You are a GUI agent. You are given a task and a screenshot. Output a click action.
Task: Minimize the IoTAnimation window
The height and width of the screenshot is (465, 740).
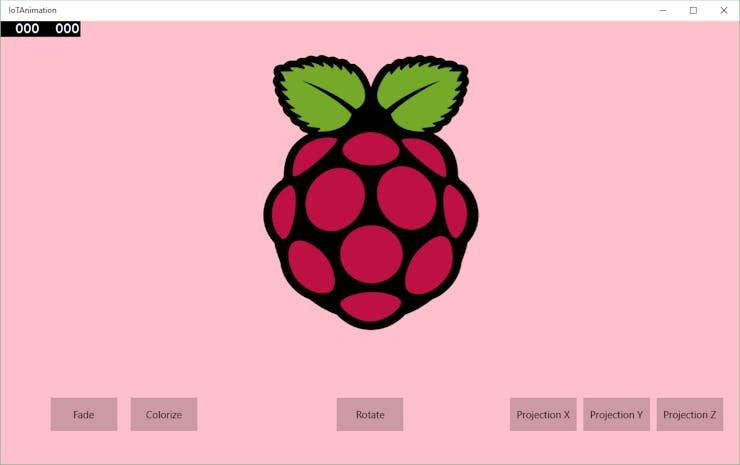click(x=663, y=10)
